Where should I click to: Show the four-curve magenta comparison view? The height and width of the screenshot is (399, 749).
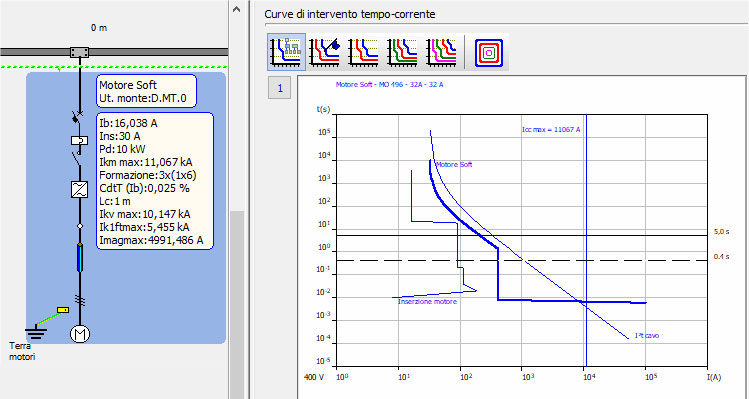[441, 52]
